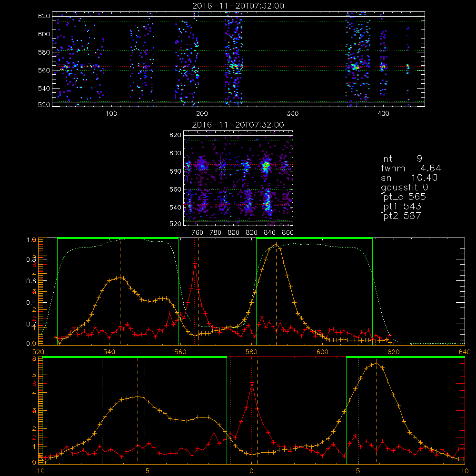This screenshot has width=476, height=476.
Task: Click the middle image title 2016-11-20T07:32:00
Action: pos(238,125)
